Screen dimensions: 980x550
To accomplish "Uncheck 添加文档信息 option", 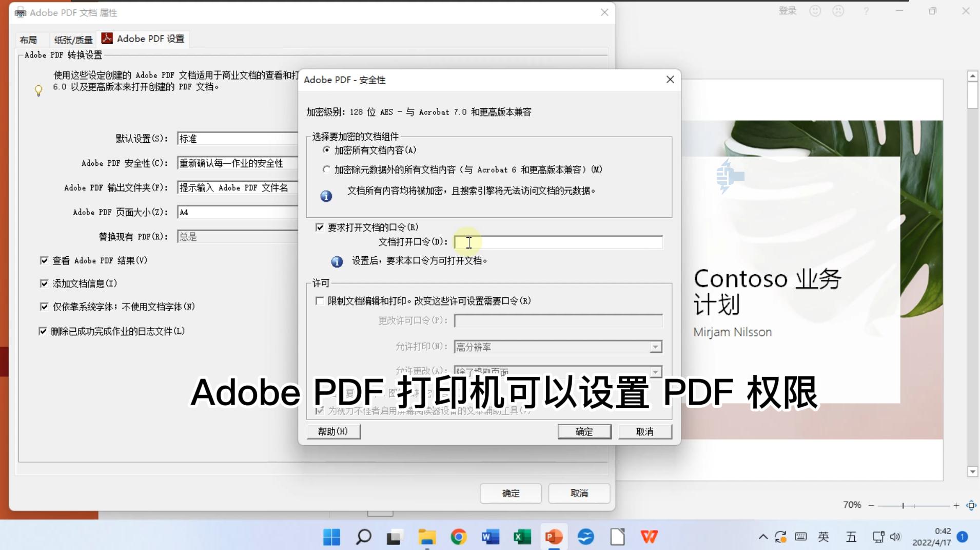I will [x=44, y=283].
